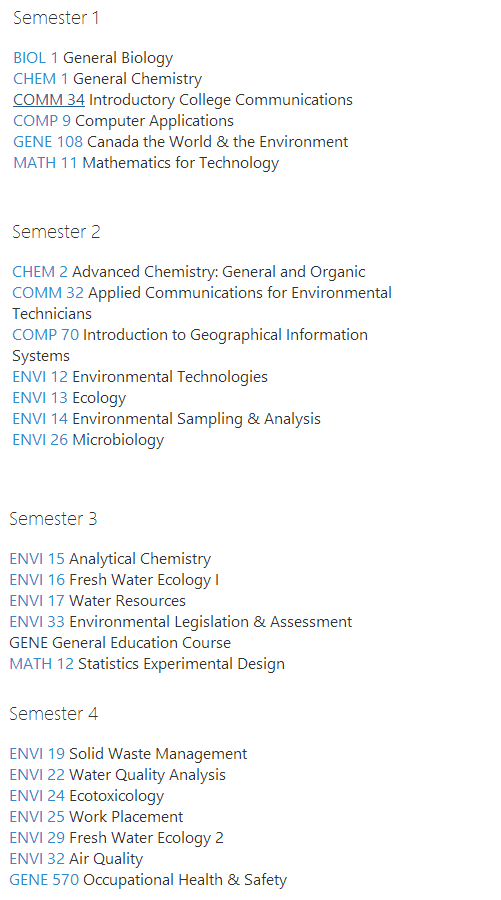
Task: Select the ENVI 12 course code
Action: point(40,377)
